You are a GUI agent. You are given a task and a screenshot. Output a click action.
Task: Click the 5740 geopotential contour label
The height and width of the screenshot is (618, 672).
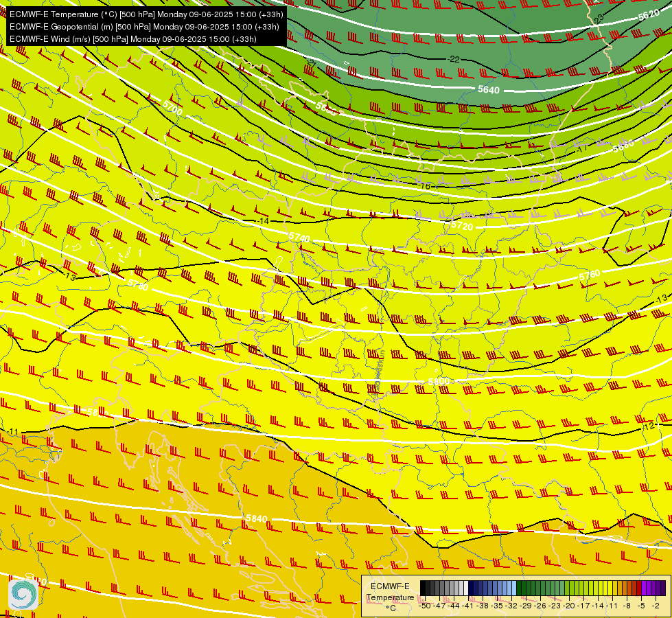point(299,237)
